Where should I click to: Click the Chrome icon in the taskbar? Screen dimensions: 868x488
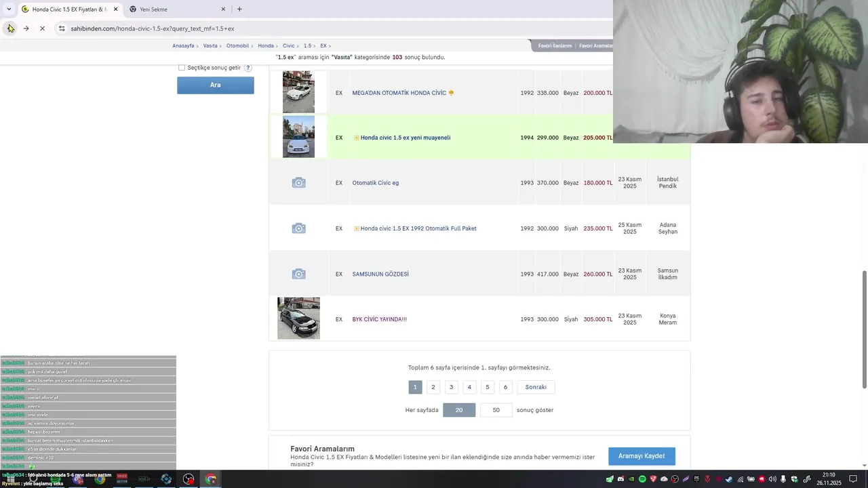[211, 479]
